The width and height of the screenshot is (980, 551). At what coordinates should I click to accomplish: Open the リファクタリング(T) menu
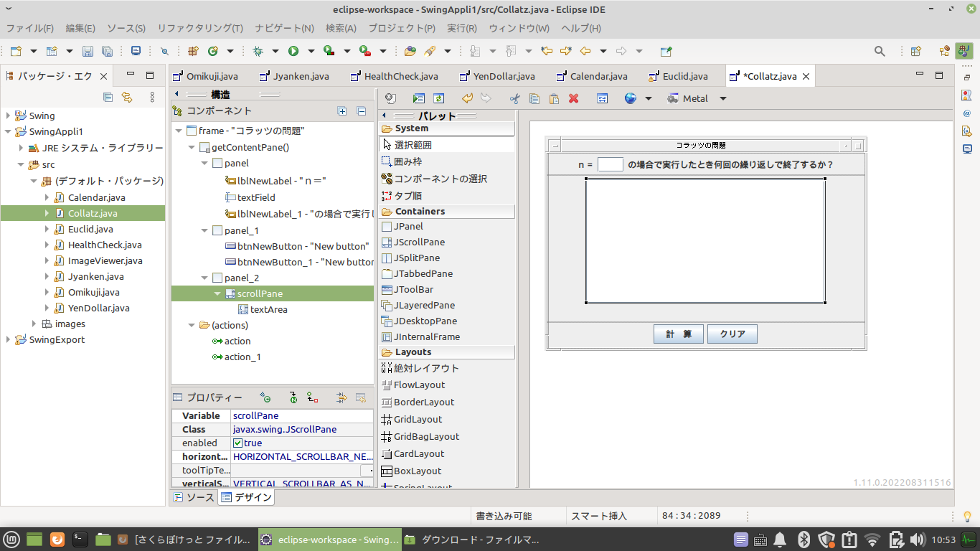(x=200, y=28)
